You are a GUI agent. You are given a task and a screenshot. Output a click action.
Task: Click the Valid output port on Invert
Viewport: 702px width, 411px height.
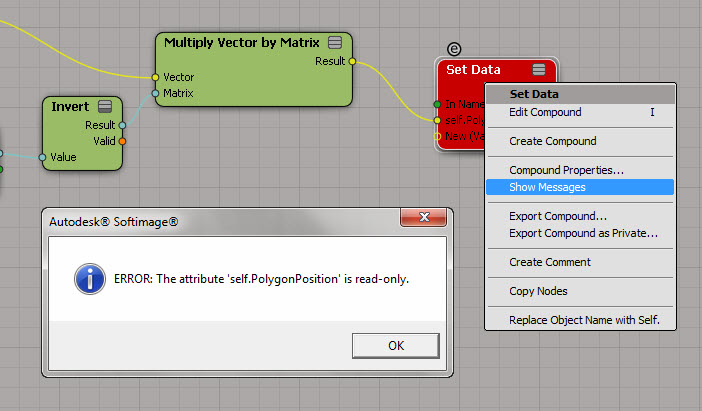tap(122, 141)
